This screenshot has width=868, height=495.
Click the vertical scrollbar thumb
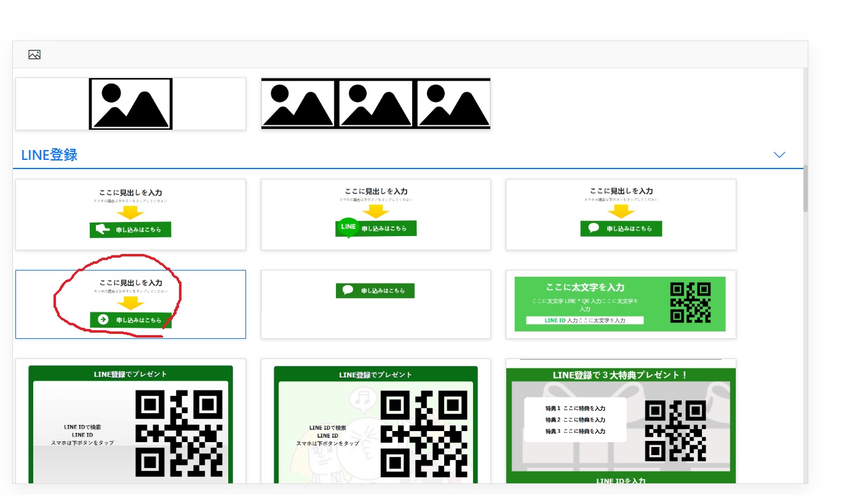[x=805, y=188]
